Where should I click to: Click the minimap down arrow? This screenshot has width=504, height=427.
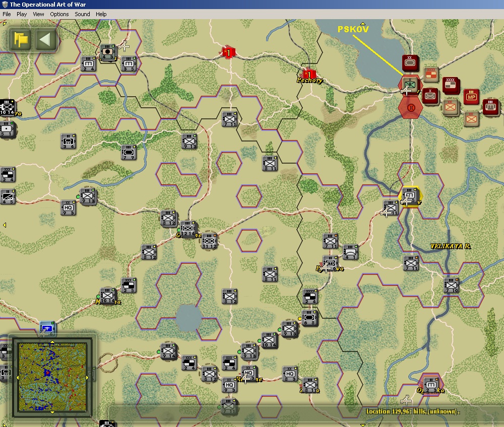(x=52, y=412)
